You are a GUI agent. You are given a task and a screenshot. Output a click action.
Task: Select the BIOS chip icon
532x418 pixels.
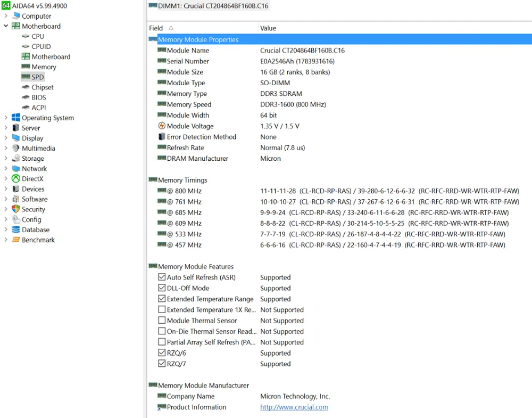(x=26, y=97)
